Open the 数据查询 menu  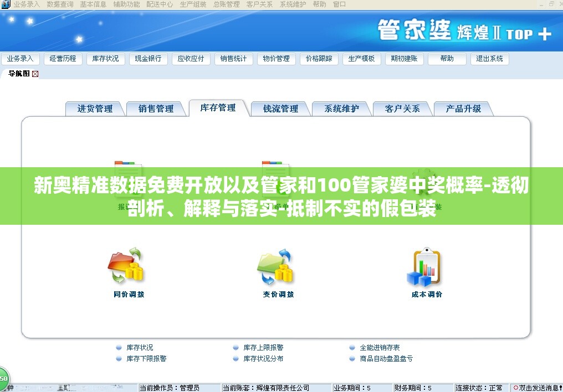(60, 4)
